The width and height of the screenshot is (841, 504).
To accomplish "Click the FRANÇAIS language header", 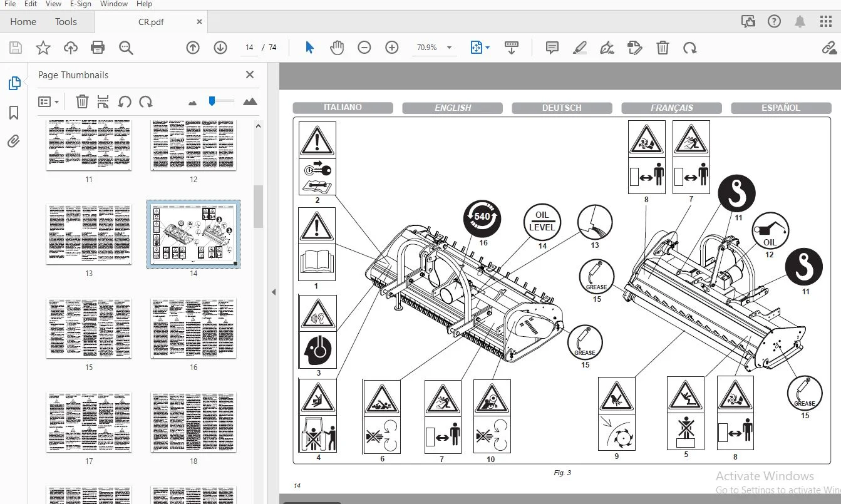I will [x=672, y=108].
